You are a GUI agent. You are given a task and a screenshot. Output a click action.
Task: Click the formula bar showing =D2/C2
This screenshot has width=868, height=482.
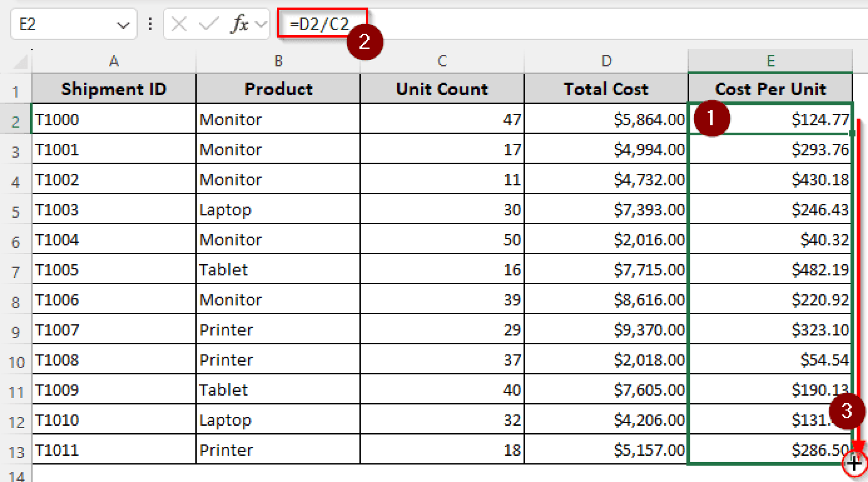(x=320, y=23)
